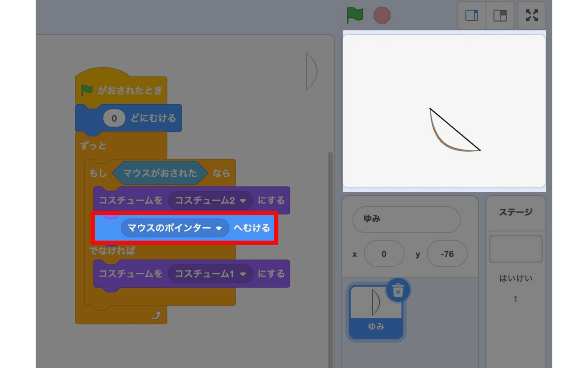This screenshot has width=588, height=368.
Task: Switch to the small stage layout
Action: [x=472, y=15]
